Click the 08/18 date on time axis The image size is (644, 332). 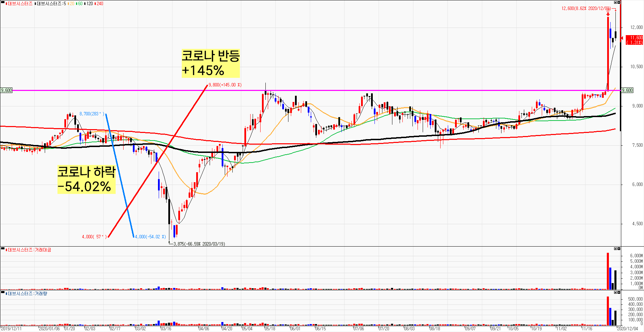coord(434,329)
